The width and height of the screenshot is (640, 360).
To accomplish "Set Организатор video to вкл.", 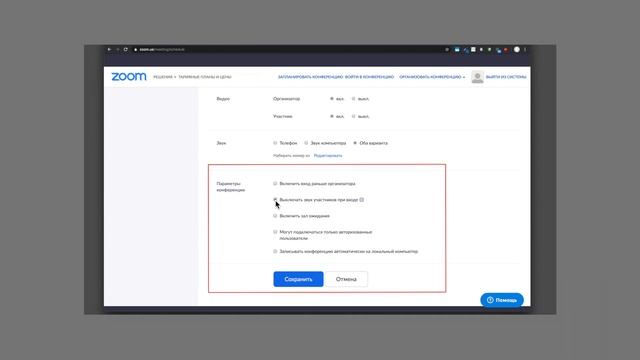I will [332, 99].
